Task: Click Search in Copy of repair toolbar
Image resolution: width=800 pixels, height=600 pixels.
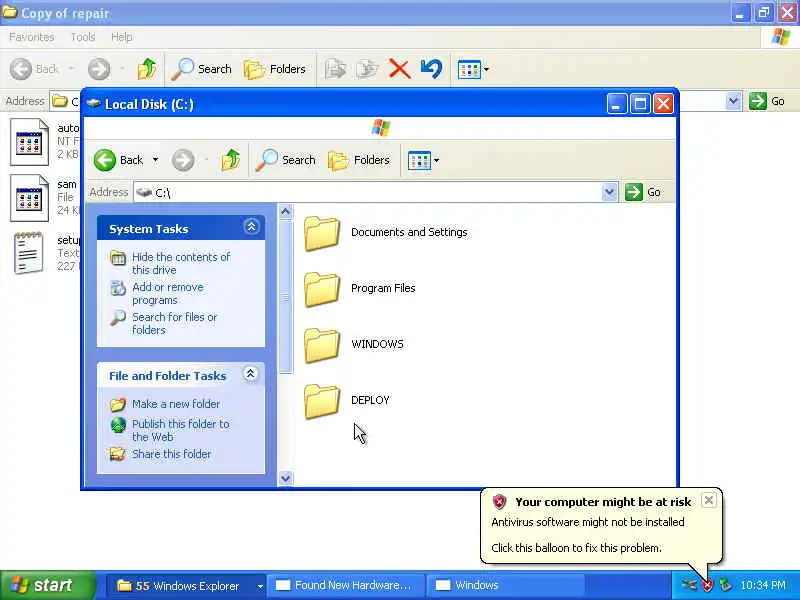Action: [201, 69]
